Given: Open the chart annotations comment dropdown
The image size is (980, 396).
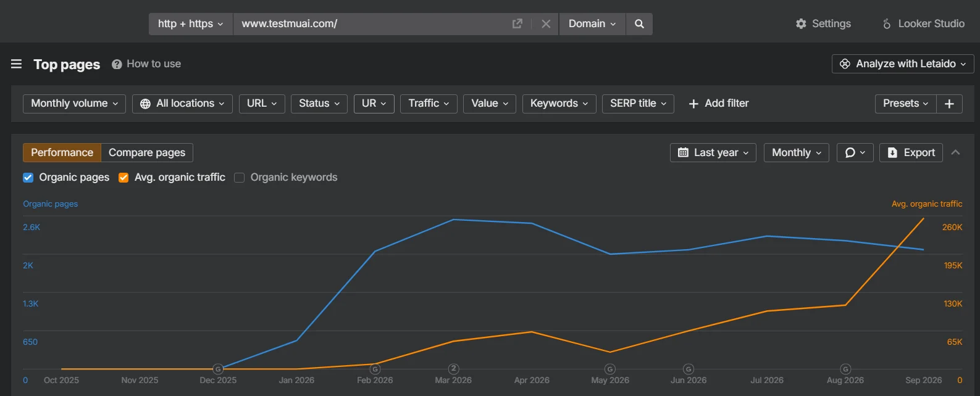Looking at the screenshot, I should (x=855, y=152).
